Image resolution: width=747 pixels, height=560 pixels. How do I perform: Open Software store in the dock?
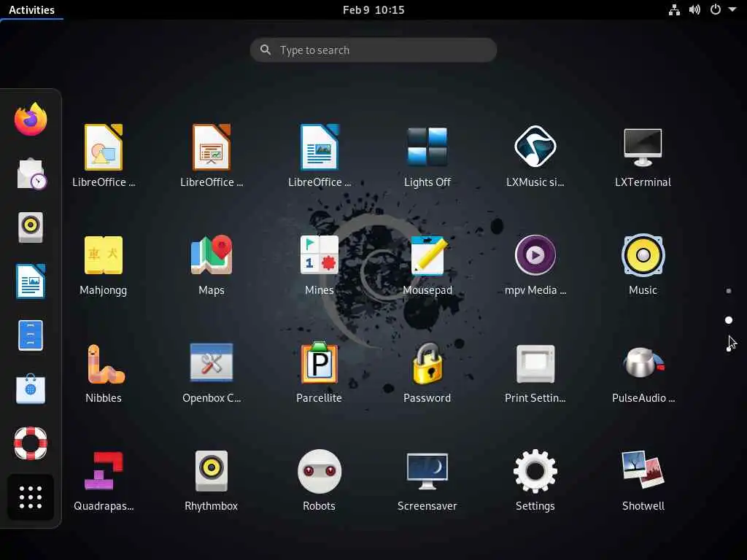point(31,389)
